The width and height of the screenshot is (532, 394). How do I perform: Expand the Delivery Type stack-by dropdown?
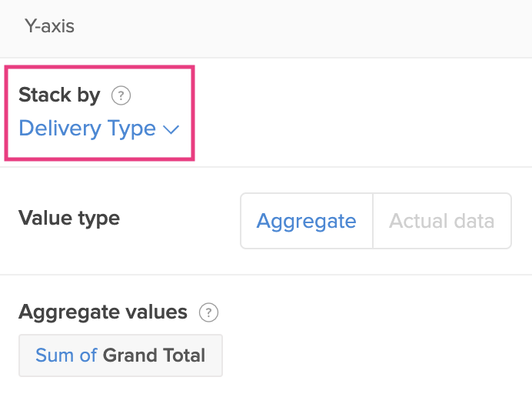coord(98,129)
